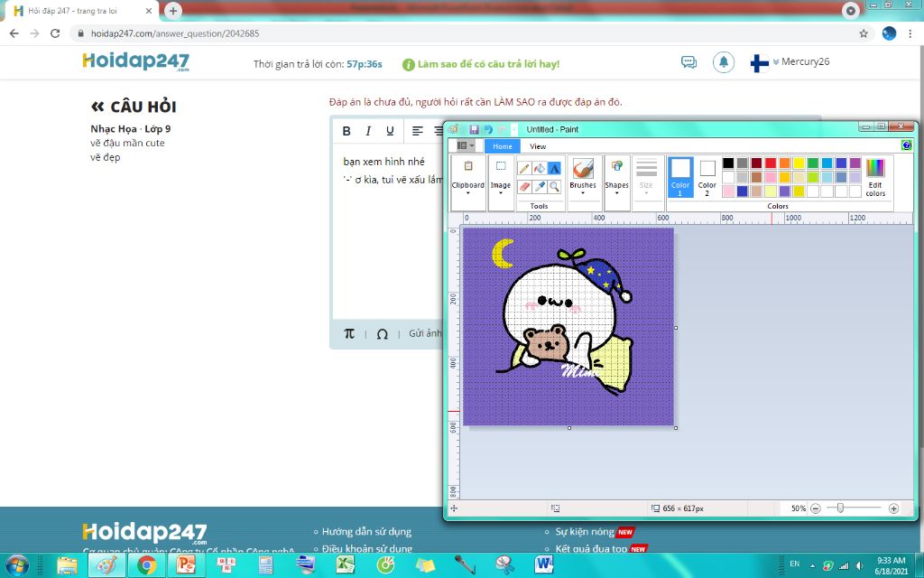Activate Color 2 background selector
924x578 pixels.
tap(707, 176)
